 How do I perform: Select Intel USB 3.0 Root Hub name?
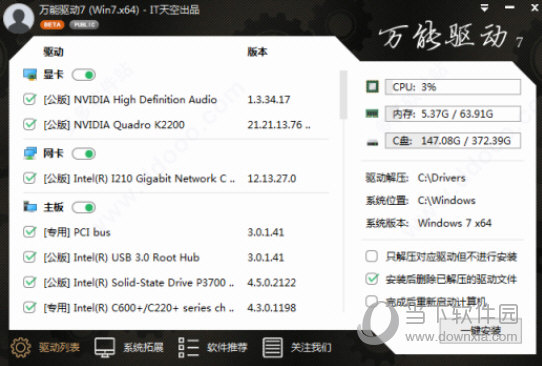coord(121,257)
